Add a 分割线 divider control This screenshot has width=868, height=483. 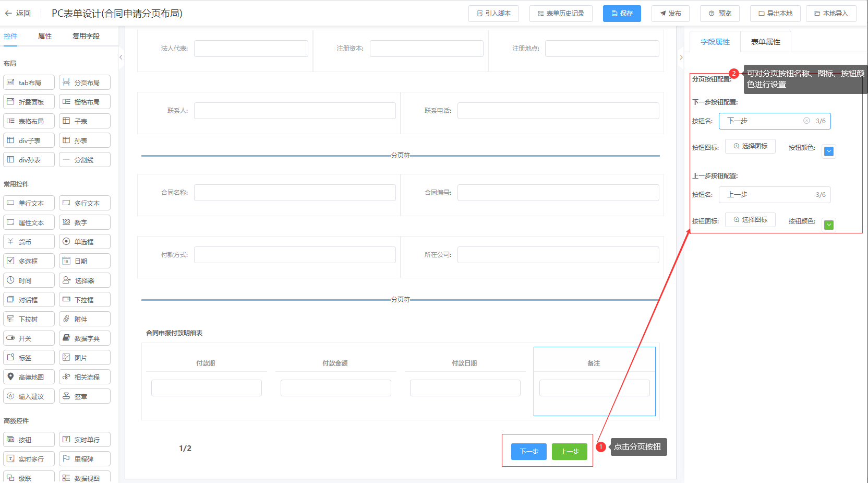point(85,160)
